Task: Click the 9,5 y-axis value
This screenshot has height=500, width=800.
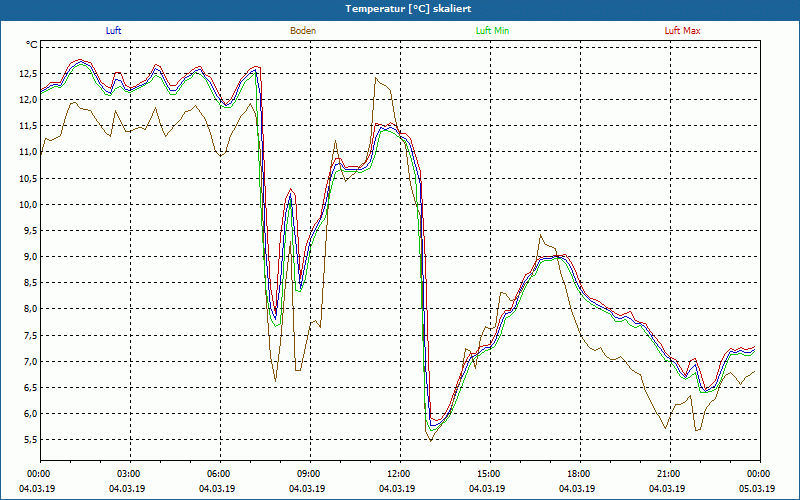Action: coord(30,231)
